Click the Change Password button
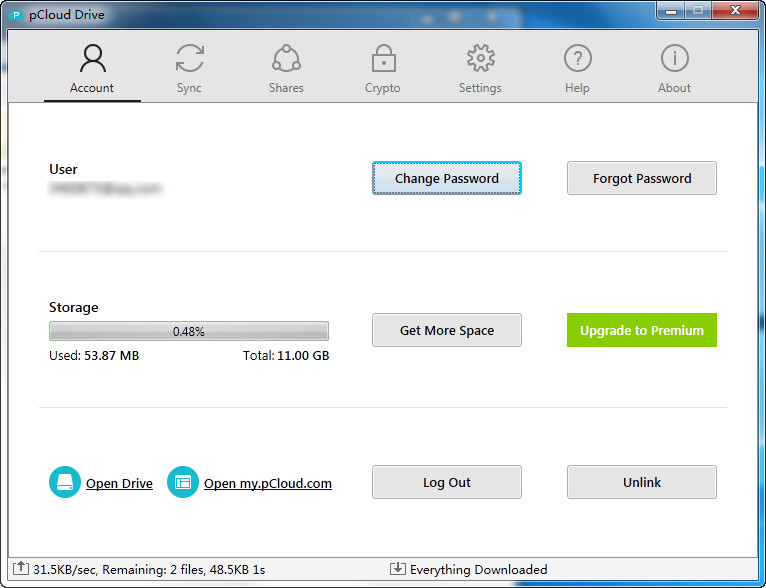The image size is (766, 588). (447, 178)
